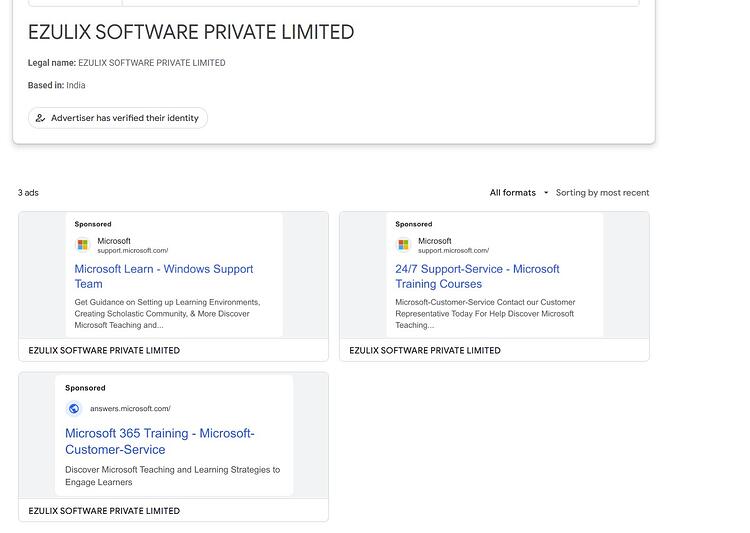Click the answers.microsoft.com/ URL text
The height and width of the screenshot is (533, 750).
(130, 409)
